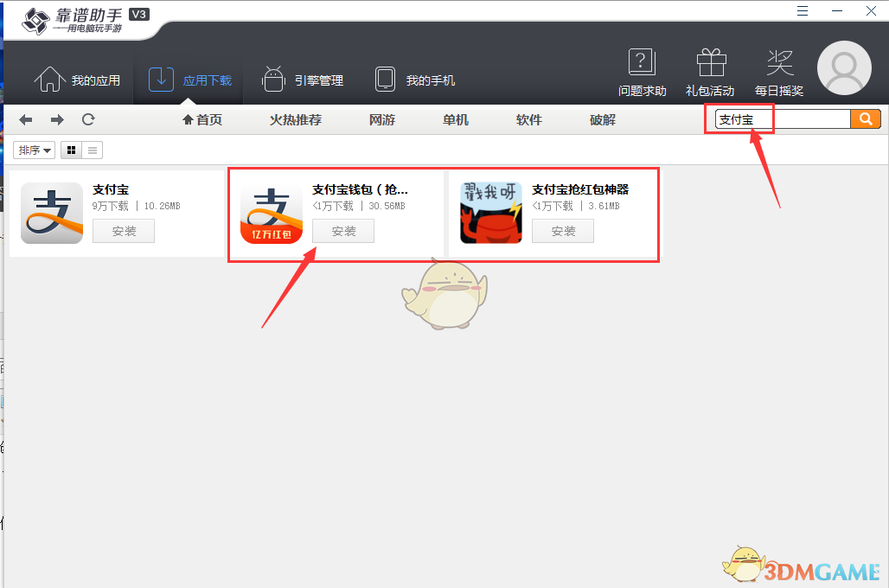Open the 引擎管理 tab
Viewport: 889px width, 588px height.
[302, 80]
